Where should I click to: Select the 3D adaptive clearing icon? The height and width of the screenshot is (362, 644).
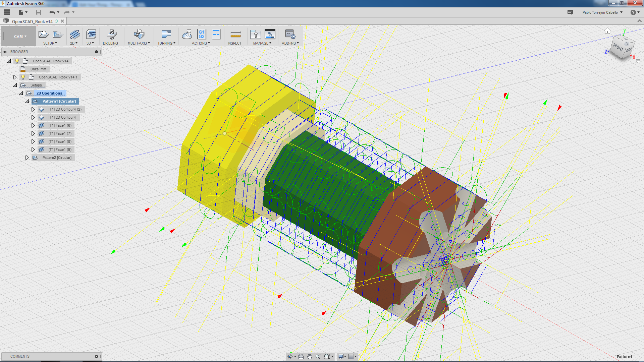click(x=91, y=34)
